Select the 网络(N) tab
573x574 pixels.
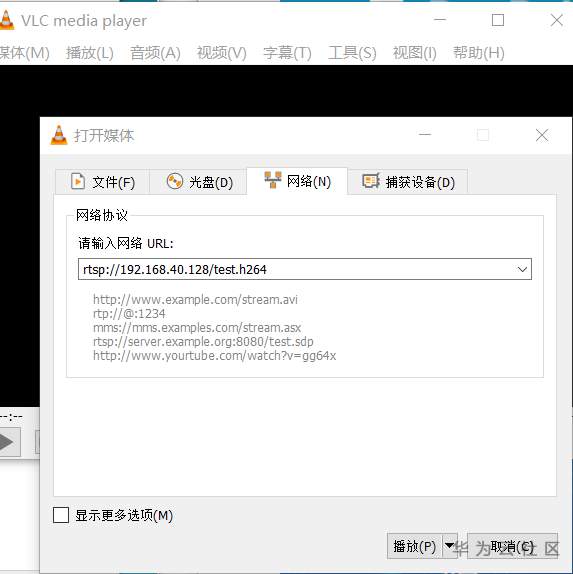297,181
